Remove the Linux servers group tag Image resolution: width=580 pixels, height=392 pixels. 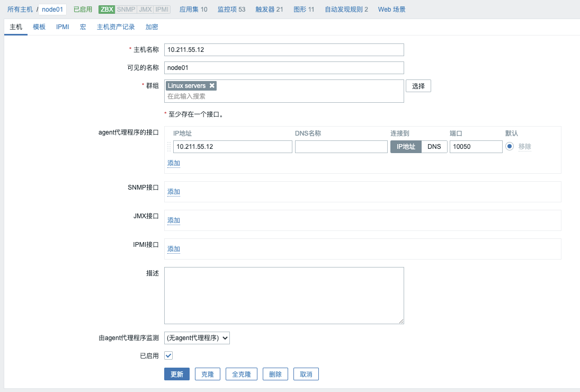[212, 85]
